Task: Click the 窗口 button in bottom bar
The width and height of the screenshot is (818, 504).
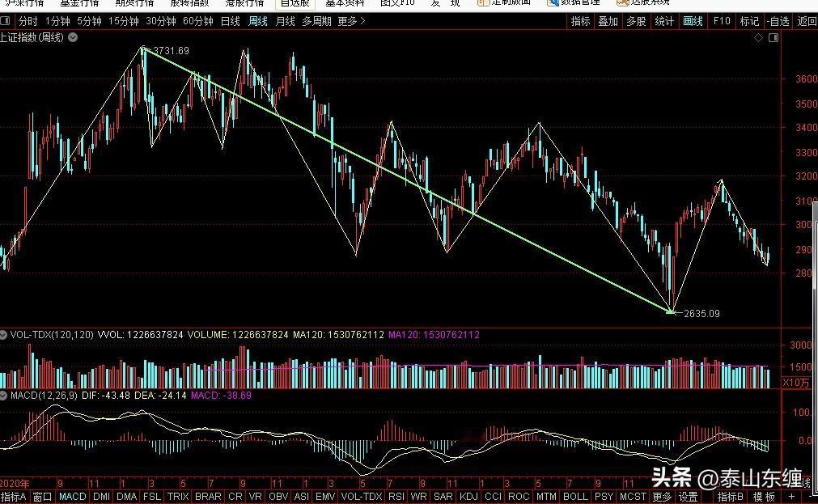Action: point(42,497)
